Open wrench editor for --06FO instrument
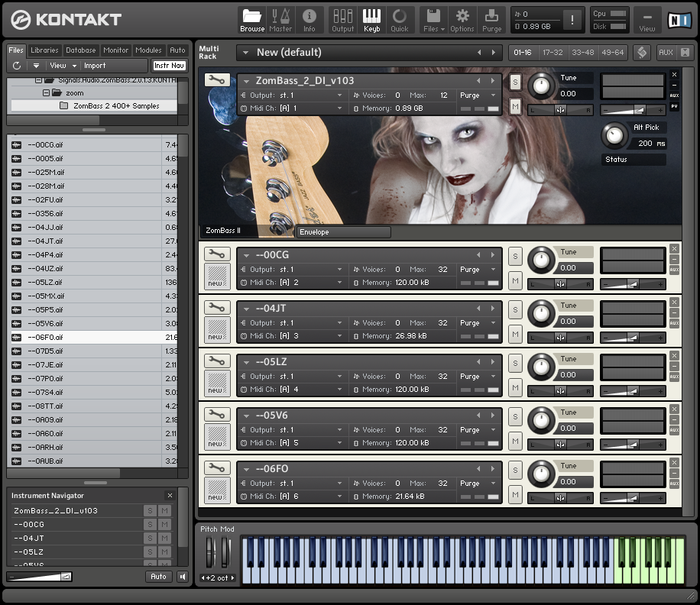The width and height of the screenshot is (700, 605). point(217,468)
